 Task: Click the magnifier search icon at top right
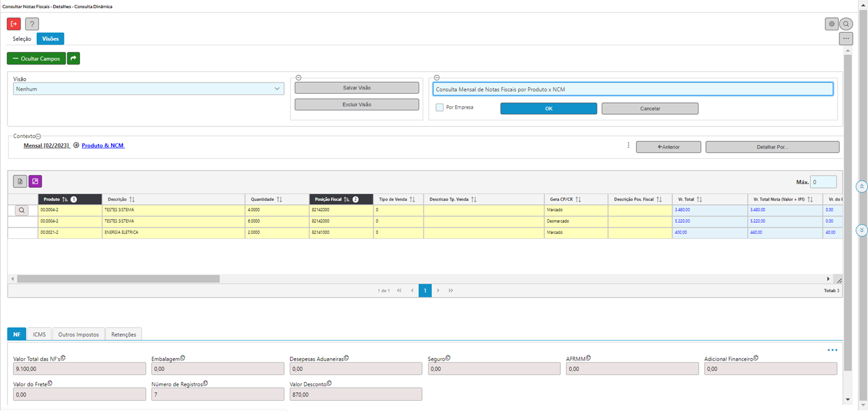pos(846,24)
